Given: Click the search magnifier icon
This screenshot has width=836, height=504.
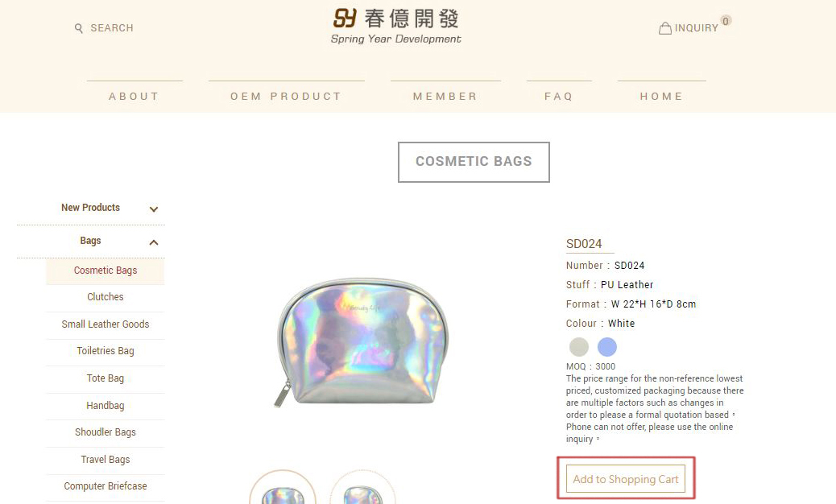Looking at the screenshot, I should pyautogui.click(x=79, y=28).
